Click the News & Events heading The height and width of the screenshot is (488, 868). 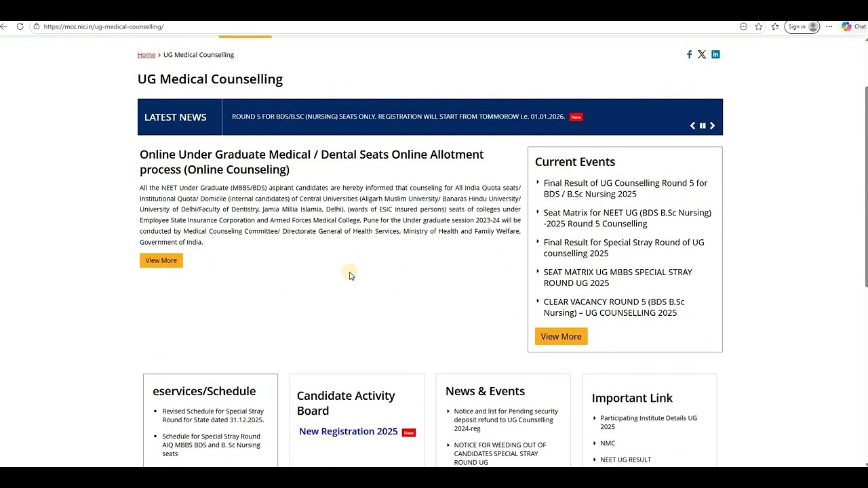pyautogui.click(x=485, y=391)
